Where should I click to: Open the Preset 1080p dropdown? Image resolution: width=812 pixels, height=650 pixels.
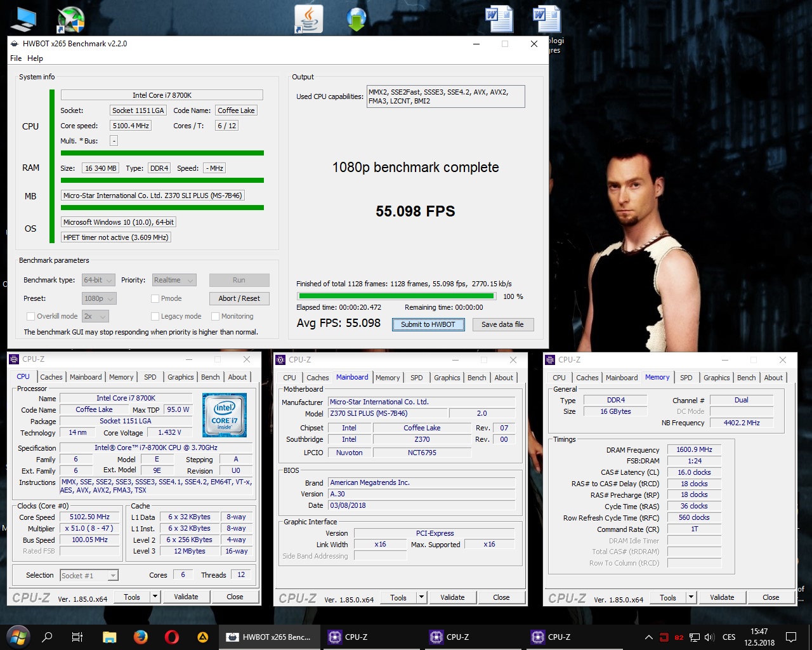coord(99,298)
